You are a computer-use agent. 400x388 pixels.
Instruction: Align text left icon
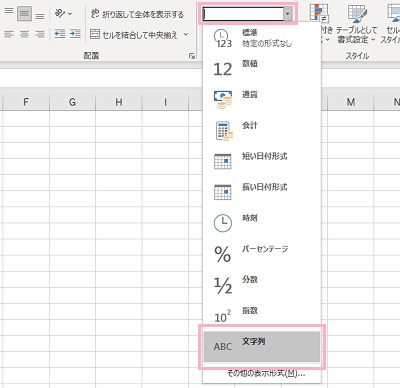(x=9, y=34)
